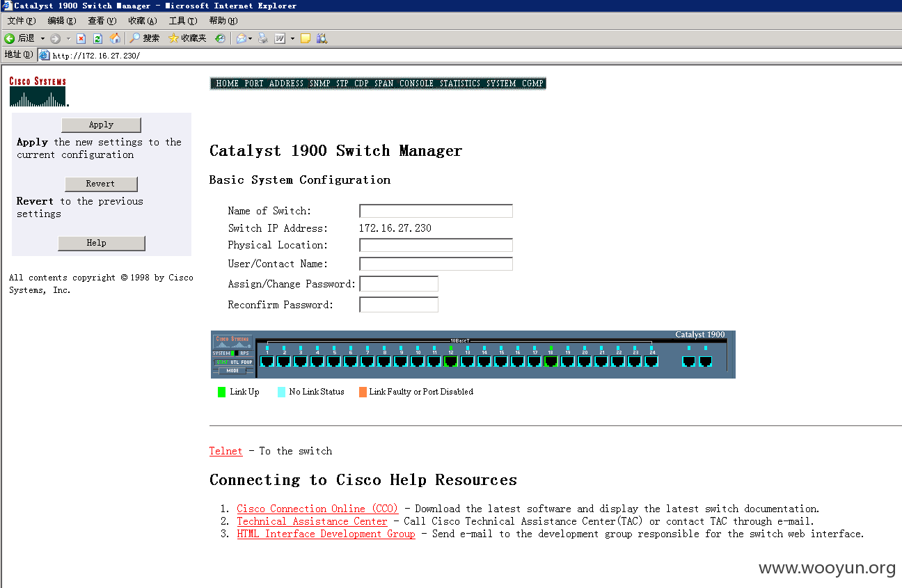Go to HOME in the switch nav bar
This screenshot has height=588, width=902.
tap(227, 84)
